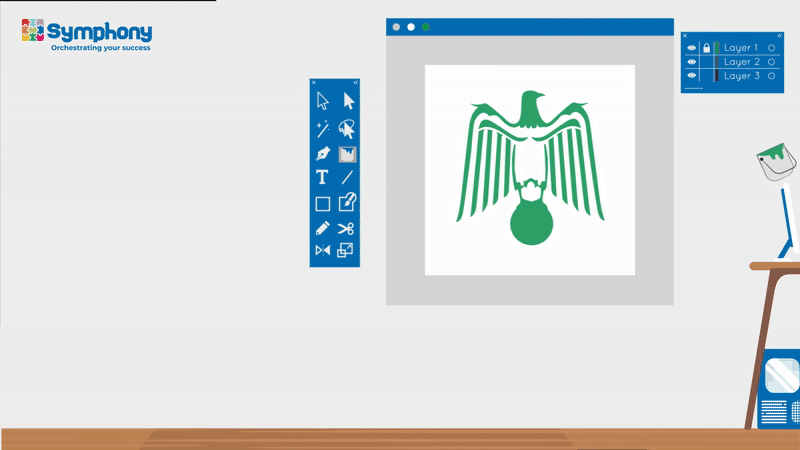Choose the Rectangle shape tool

click(322, 204)
